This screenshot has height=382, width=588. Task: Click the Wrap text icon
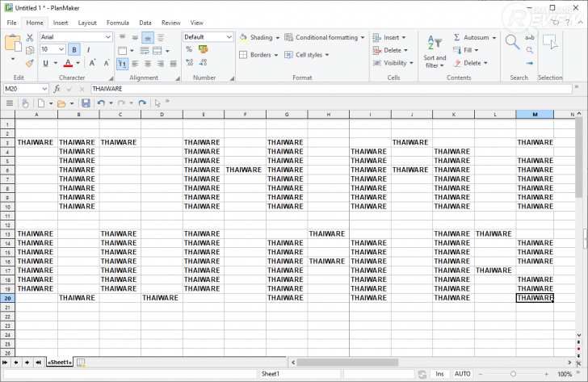tap(145, 51)
